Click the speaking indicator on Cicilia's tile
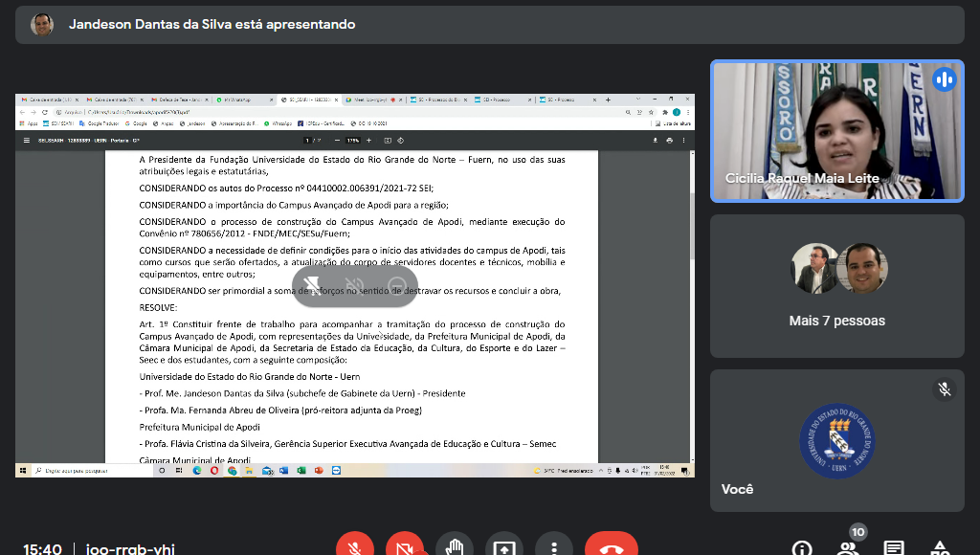Image resolution: width=980 pixels, height=555 pixels. (945, 79)
